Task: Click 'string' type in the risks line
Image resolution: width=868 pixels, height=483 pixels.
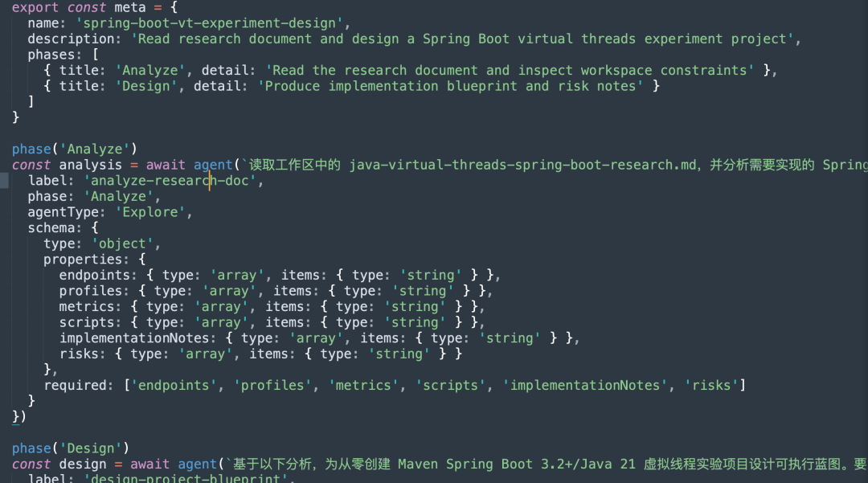Action: (399, 354)
